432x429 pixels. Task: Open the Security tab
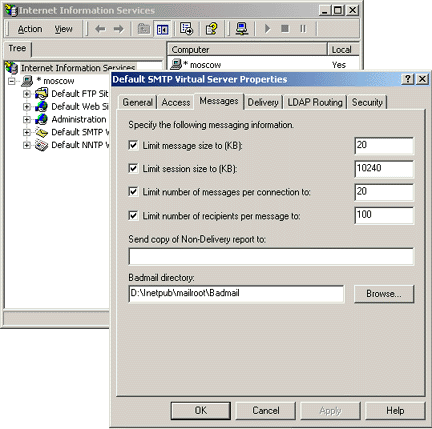pyautogui.click(x=367, y=102)
